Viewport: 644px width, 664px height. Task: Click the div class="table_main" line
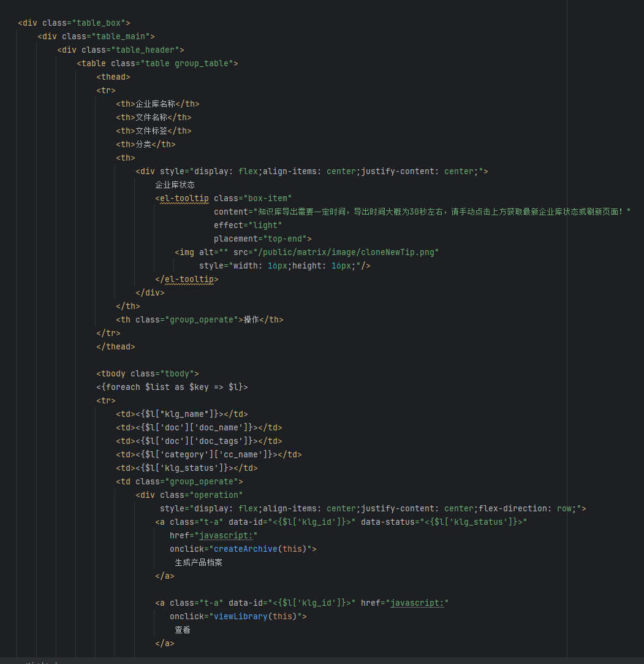96,36
